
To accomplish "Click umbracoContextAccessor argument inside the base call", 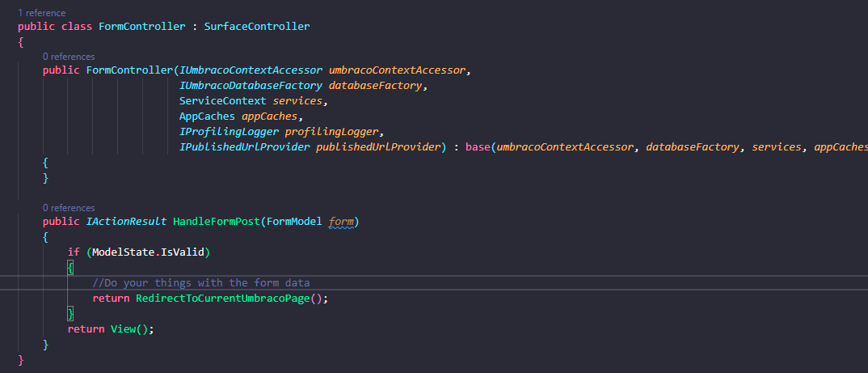I will coord(565,147).
